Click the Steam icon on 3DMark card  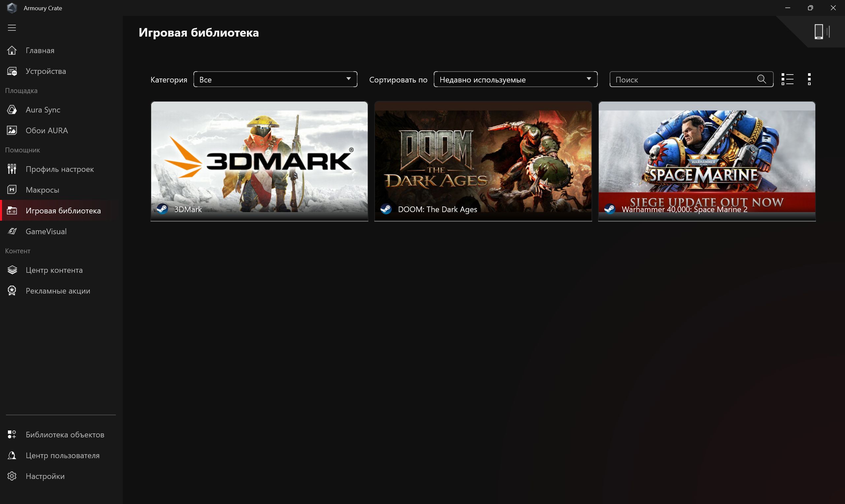pos(162,208)
